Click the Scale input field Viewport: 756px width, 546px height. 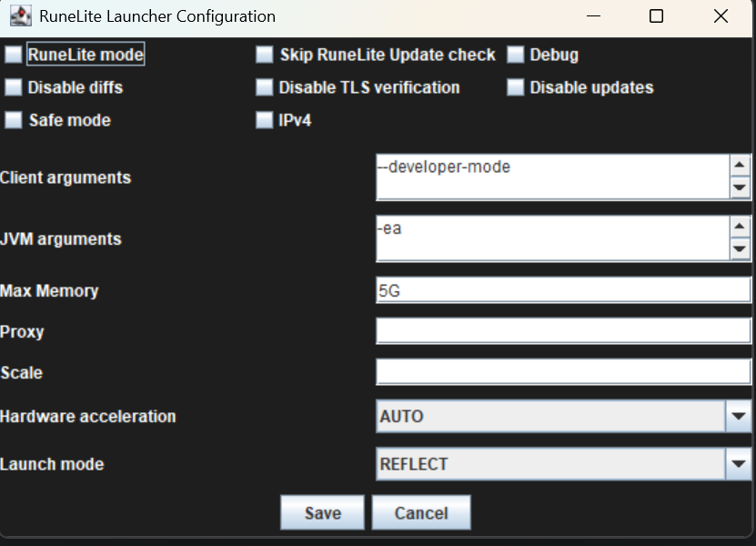(546, 370)
